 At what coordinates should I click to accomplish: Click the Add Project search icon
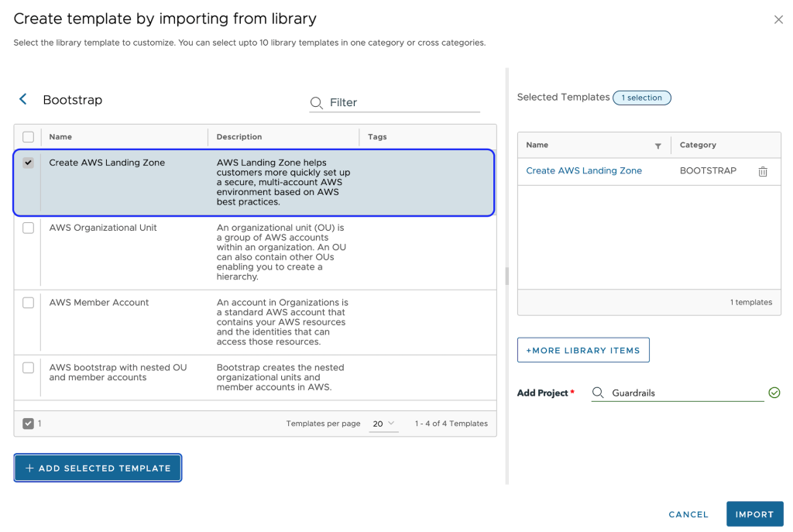click(x=598, y=393)
